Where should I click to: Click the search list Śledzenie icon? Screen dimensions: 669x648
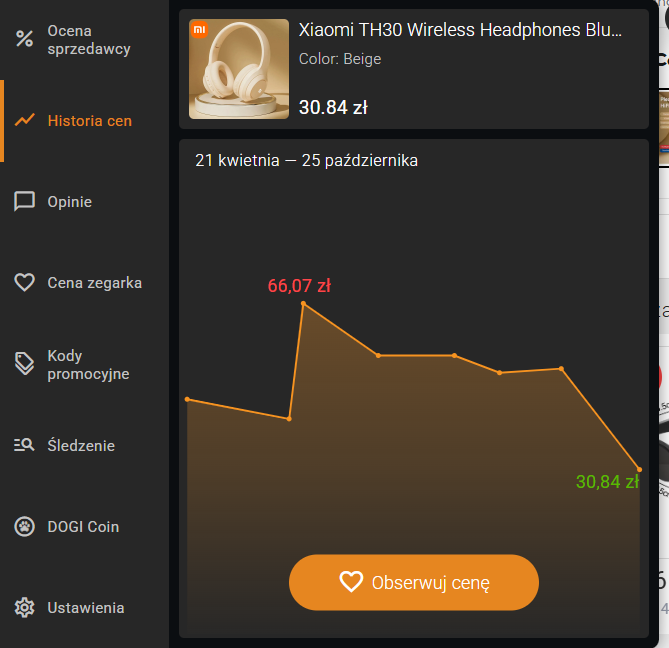click(x=24, y=445)
